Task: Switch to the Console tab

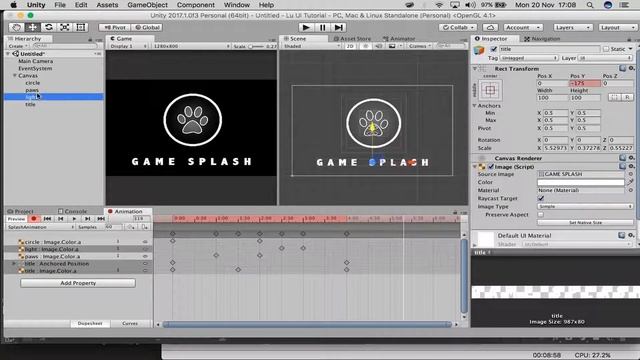Action: click(x=73, y=211)
